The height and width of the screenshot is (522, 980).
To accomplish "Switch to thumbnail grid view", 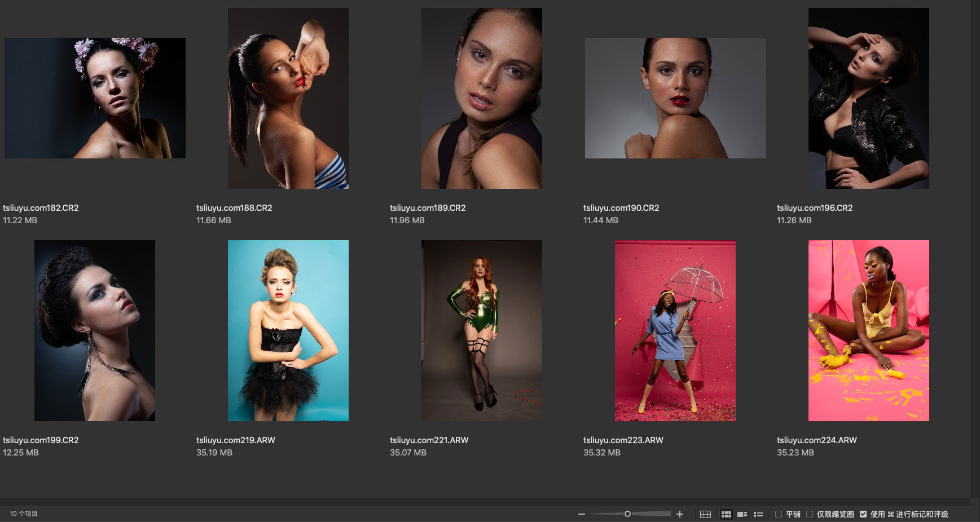I will (x=726, y=514).
